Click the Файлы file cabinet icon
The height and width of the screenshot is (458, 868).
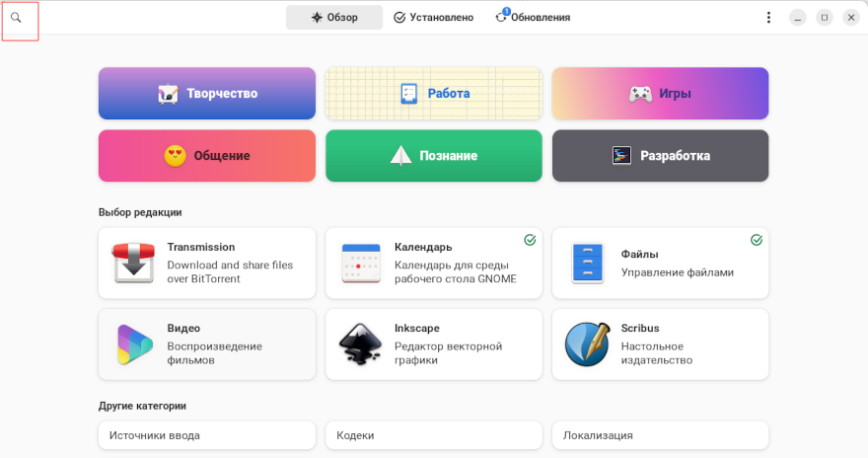tap(587, 264)
